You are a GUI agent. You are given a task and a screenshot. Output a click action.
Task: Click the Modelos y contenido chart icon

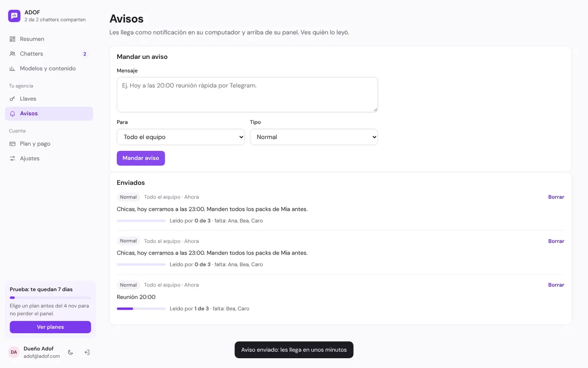(12, 69)
